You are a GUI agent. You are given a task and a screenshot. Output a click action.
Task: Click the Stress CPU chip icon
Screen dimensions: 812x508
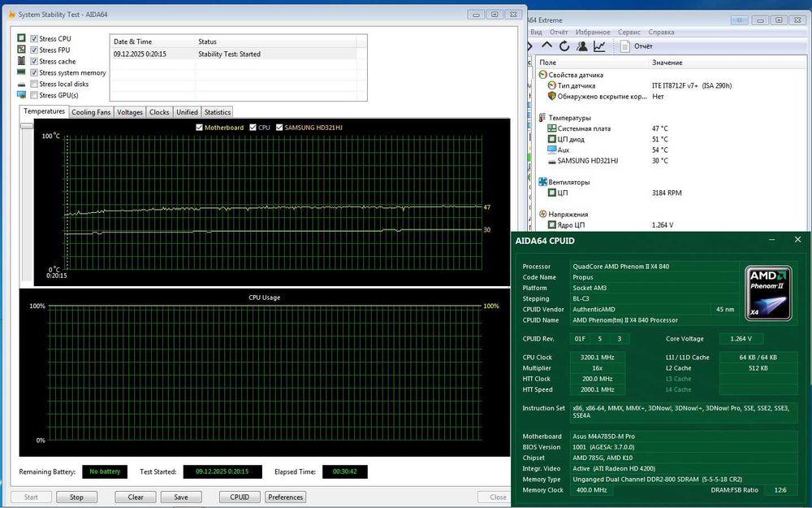(x=21, y=38)
